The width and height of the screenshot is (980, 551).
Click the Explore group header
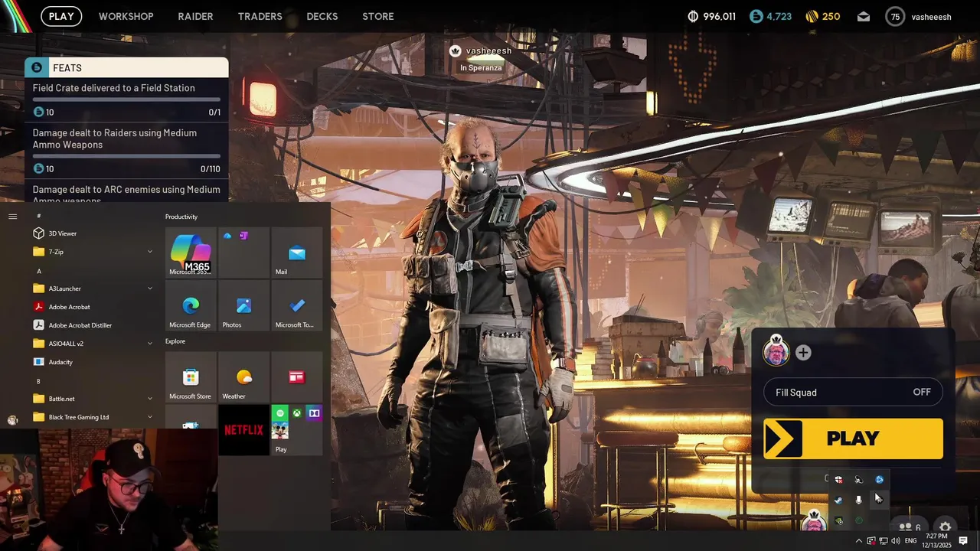point(175,341)
